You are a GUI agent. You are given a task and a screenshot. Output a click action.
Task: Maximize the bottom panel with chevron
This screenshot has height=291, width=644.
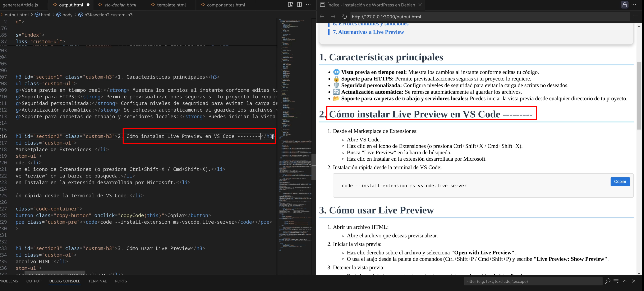(625, 281)
